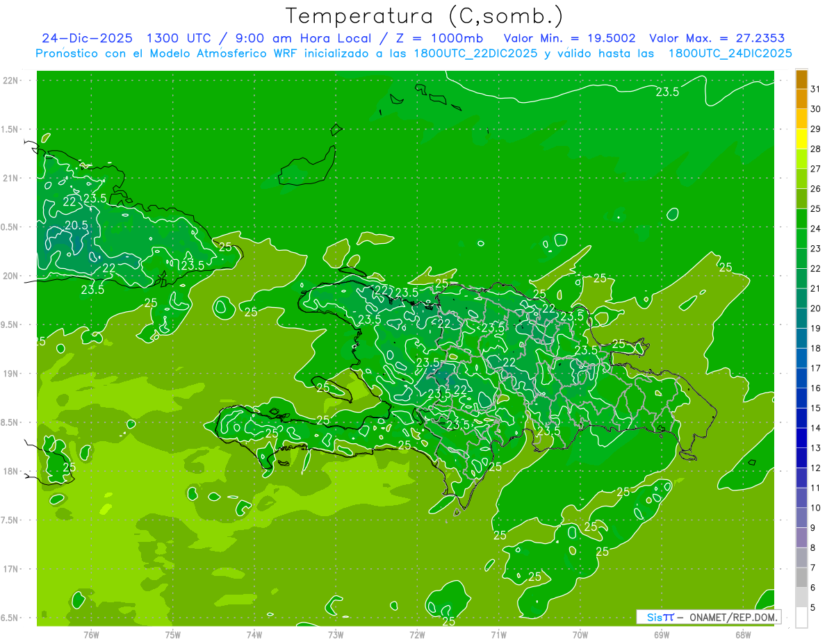834x644 pixels.
Task: Click the '71W' longitude axis label
Action: pos(498,634)
